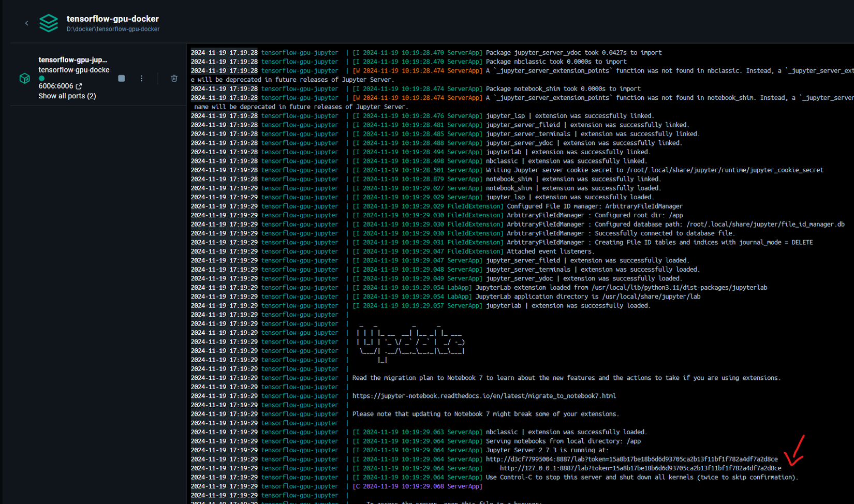854x504 pixels.
Task: Delete the container with the trash icon
Action: pyautogui.click(x=174, y=78)
